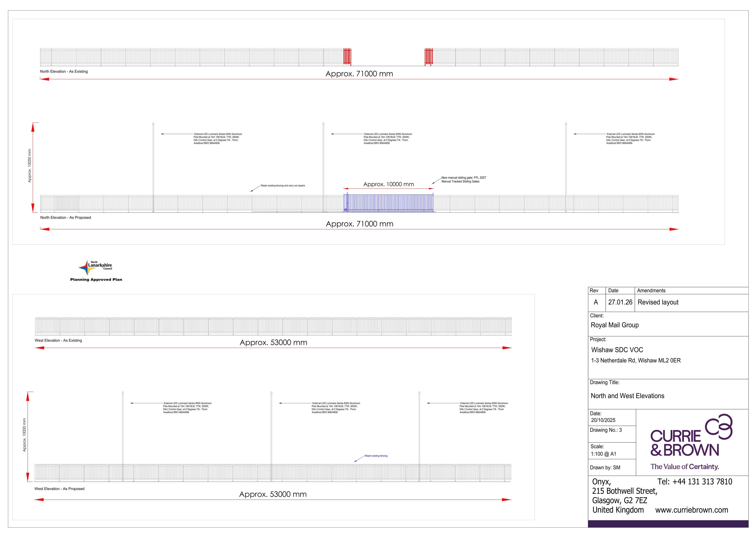Select the 'Revised layout' amendment text

pos(658,302)
